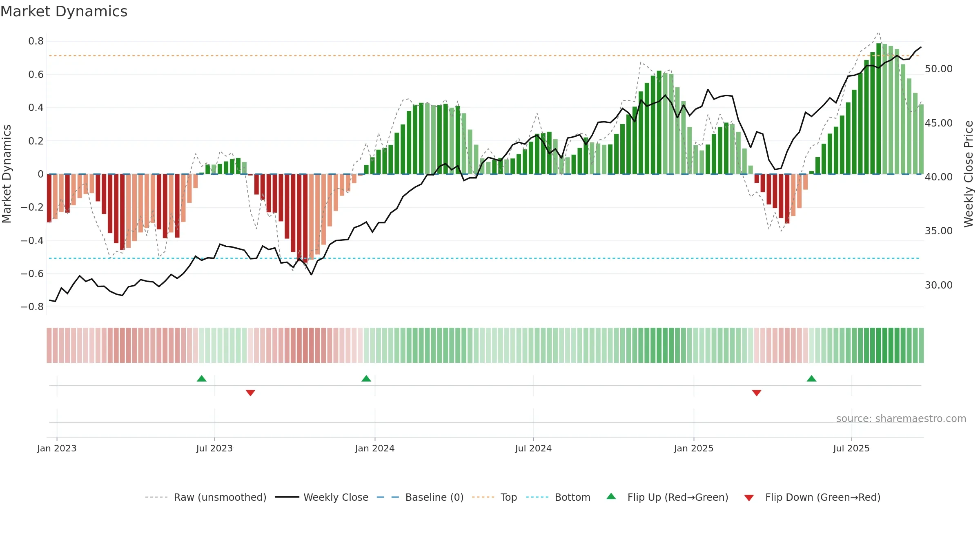
Task: Click the Flip Down (Green→Red) legend label
Action: coord(823,497)
